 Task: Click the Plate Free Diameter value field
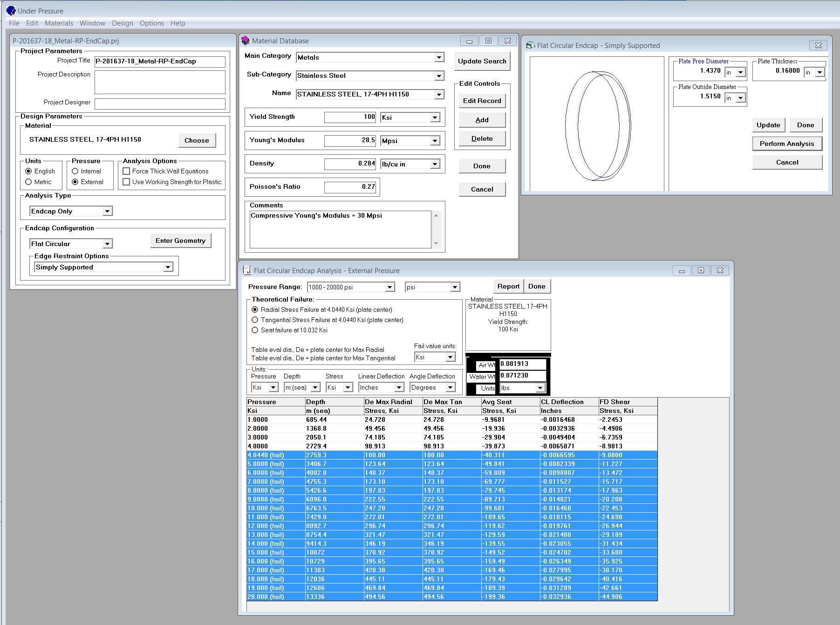point(699,71)
